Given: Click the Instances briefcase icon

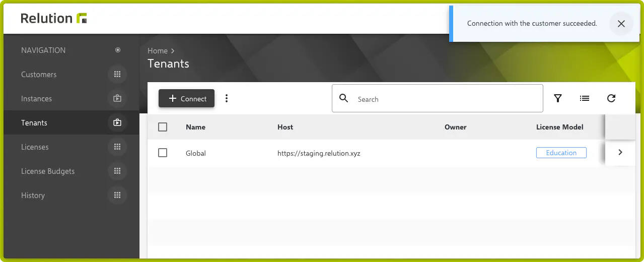Looking at the screenshot, I should coord(117,99).
